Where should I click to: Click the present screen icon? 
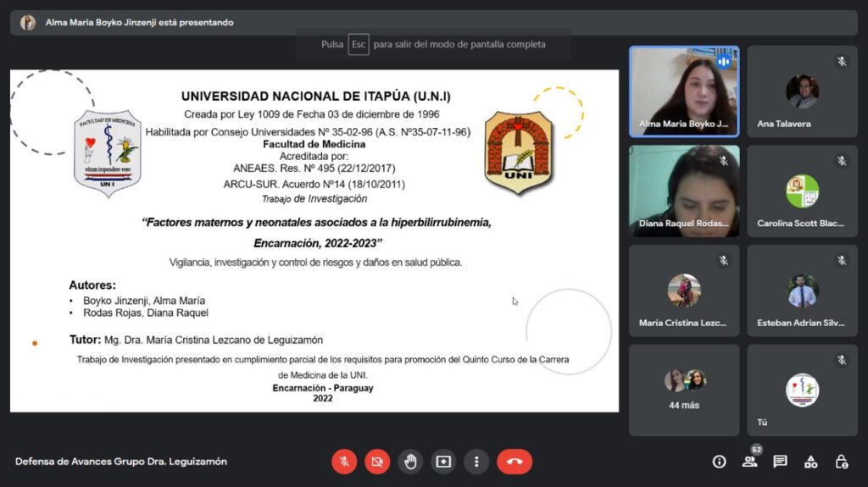pyautogui.click(x=443, y=462)
